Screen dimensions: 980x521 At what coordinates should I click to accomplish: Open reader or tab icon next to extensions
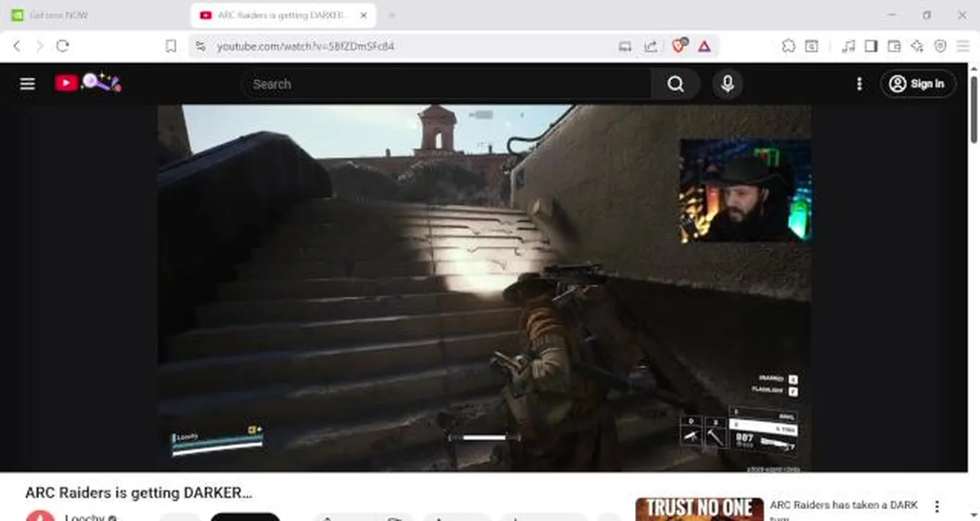click(x=811, y=46)
